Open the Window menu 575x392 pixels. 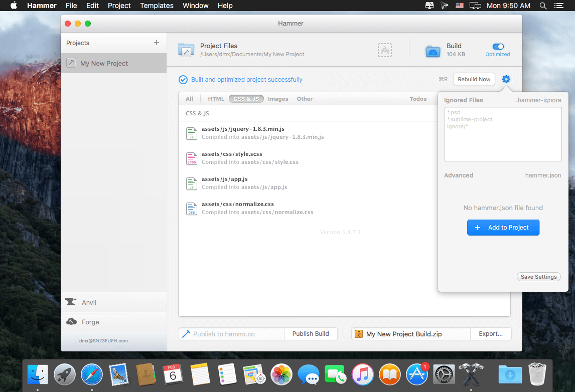196,6
